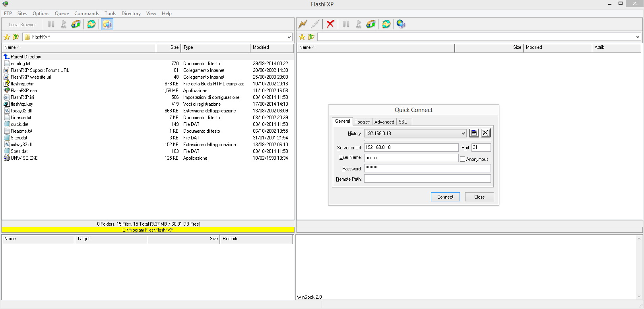Focus the Server or Url field

click(x=411, y=147)
